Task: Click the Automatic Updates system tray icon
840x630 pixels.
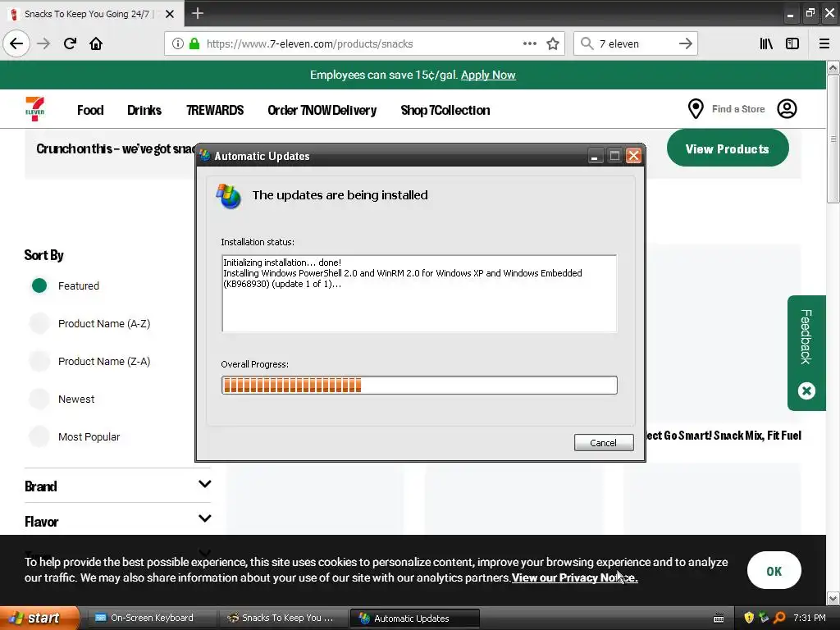Action: coord(764,618)
